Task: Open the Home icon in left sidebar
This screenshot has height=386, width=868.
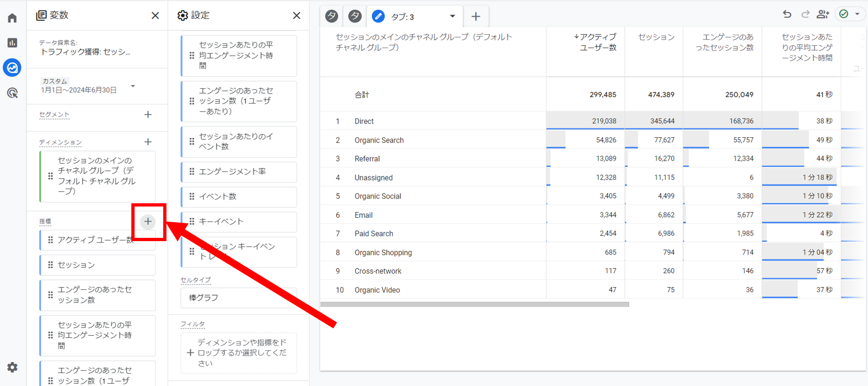Action: click(12, 18)
